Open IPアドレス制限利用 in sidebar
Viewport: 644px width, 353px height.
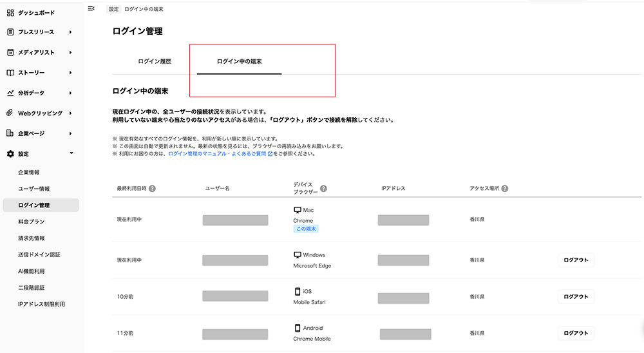pyautogui.click(x=41, y=304)
